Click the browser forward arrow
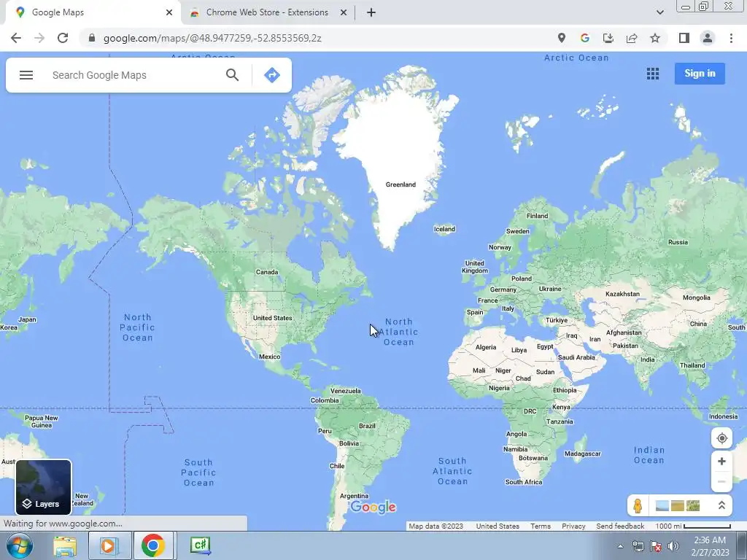The image size is (747, 560). pyautogui.click(x=39, y=38)
